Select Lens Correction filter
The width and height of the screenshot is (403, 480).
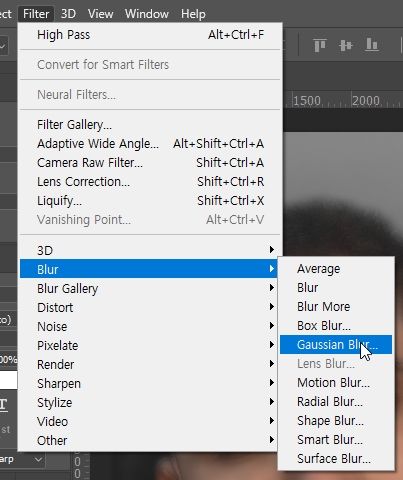(150, 182)
